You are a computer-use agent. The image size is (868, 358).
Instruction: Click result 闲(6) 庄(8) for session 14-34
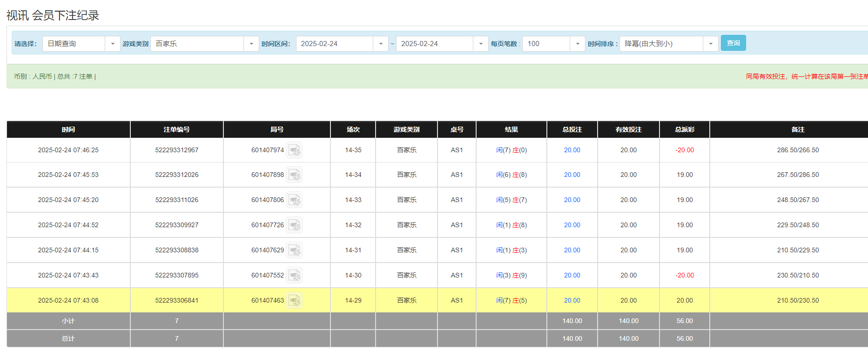(511, 175)
